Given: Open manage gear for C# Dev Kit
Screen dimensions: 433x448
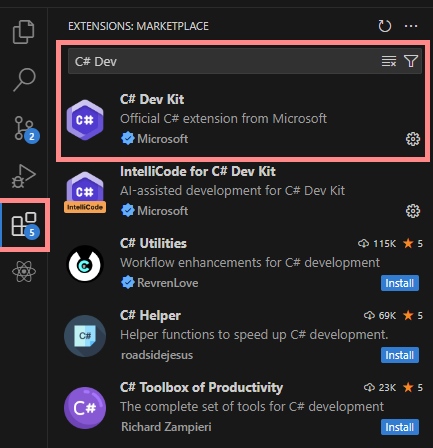Looking at the screenshot, I should coord(413,139).
